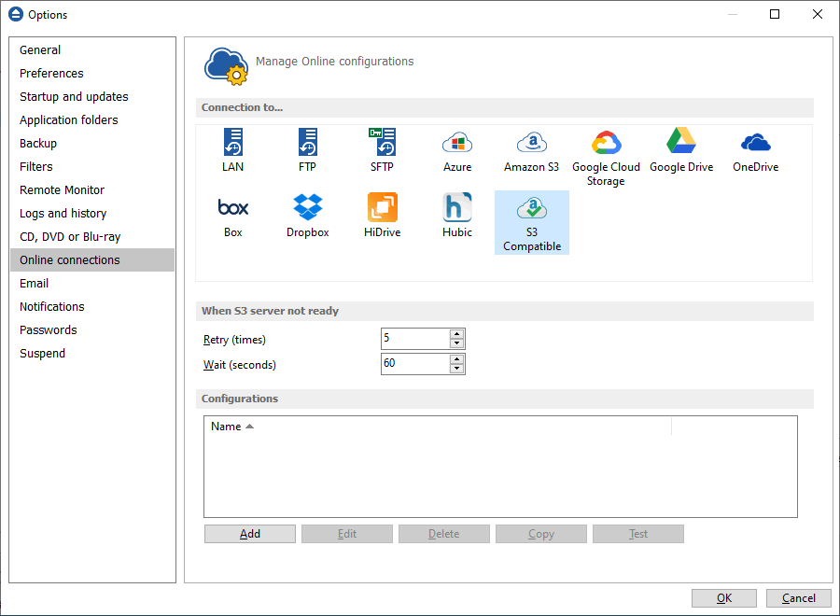The height and width of the screenshot is (616, 840).
Task: Select Google Cloud Storage connection
Action: click(x=606, y=158)
